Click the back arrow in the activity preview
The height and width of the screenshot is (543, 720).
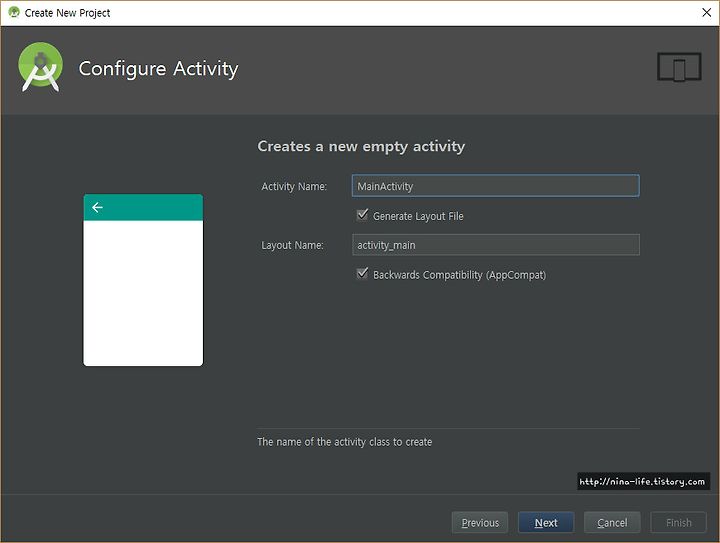[97, 207]
